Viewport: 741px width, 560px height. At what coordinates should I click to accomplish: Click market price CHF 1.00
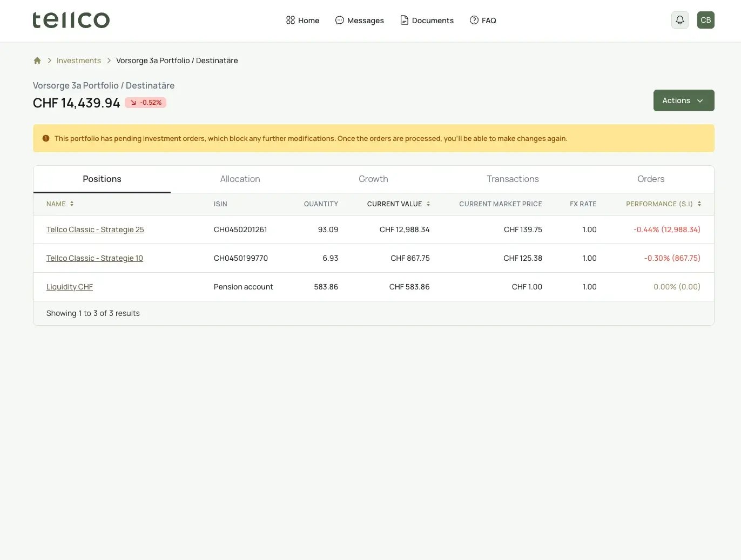pos(527,287)
